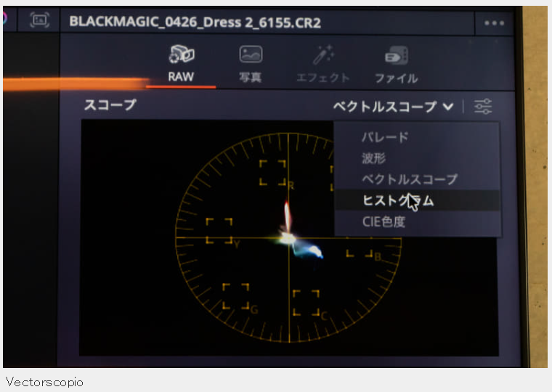Open scope settings sliders icon
This screenshot has width=552, height=392.
[483, 106]
